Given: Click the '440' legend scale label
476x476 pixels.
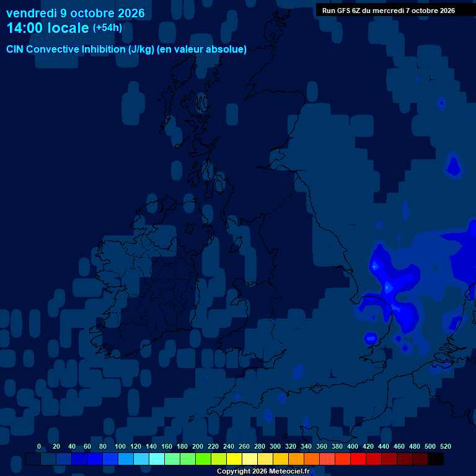Looking at the screenshot, I should click(x=383, y=446).
